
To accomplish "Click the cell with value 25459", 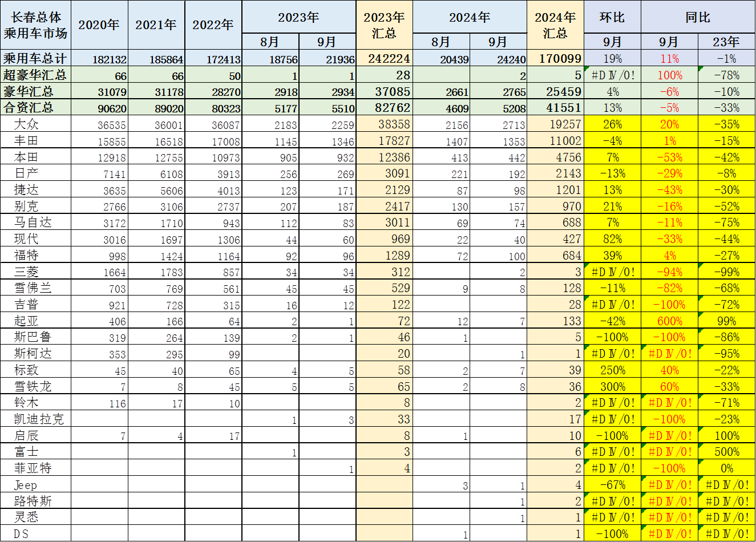I will pyautogui.click(x=555, y=91).
